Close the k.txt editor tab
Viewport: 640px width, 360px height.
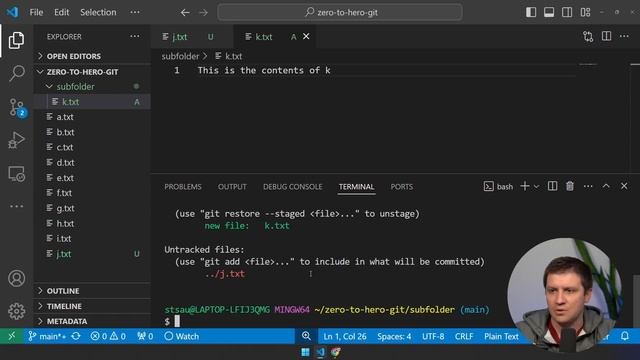click(306, 37)
